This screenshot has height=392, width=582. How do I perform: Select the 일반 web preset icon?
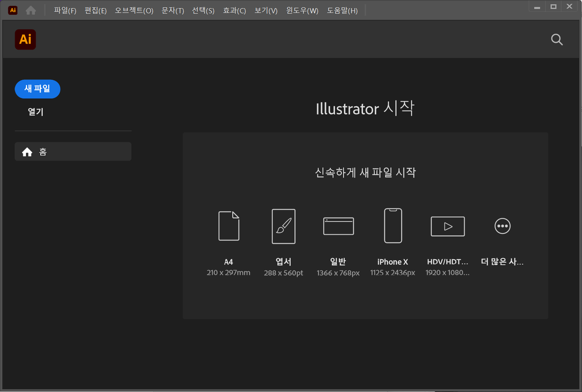click(x=339, y=226)
